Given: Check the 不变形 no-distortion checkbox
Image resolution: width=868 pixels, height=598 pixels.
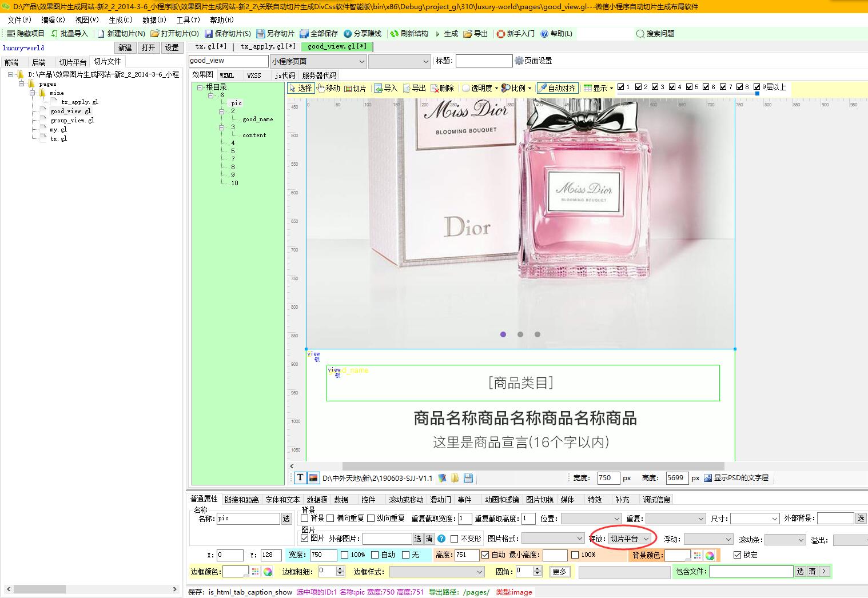Looking at the screenshot, I should tap(455, 539).
